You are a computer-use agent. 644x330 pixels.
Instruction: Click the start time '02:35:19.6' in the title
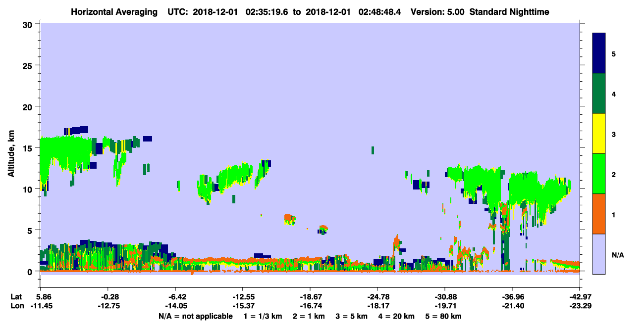268,12
